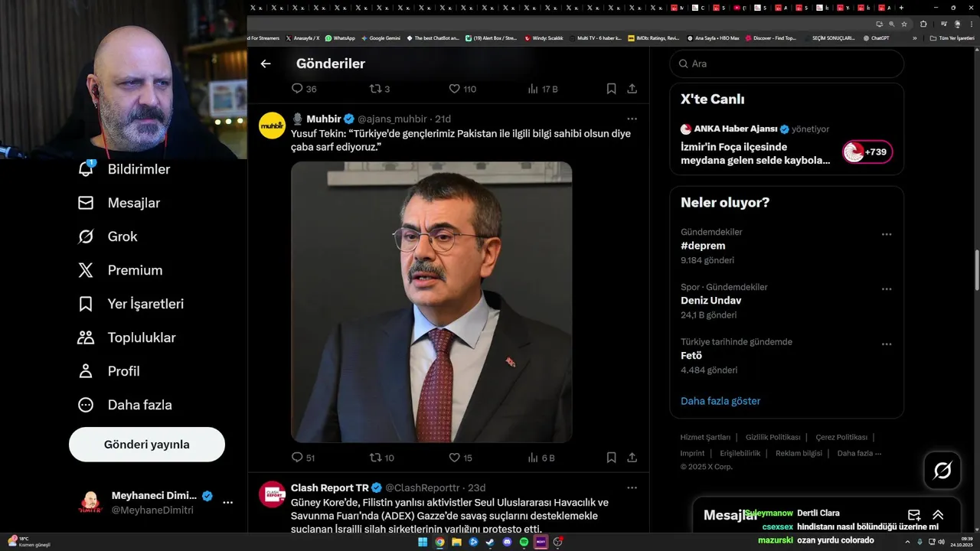Open the Gizlilik Politikası footer link
This screenshot has width=980, height=551.
coord(773,437)
